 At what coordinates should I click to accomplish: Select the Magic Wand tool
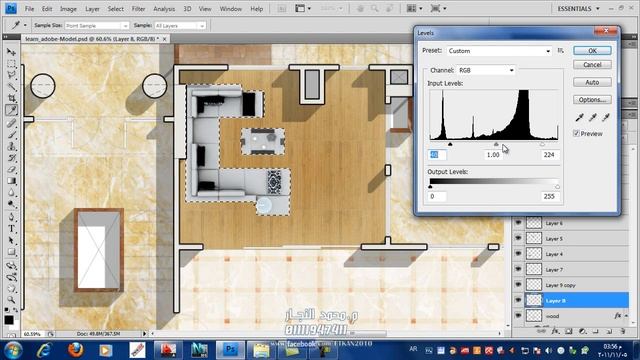click(x=11, y=87)
